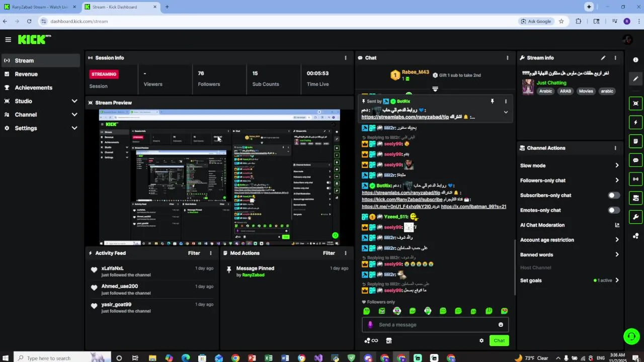This screenshot has height=362, width=644.
Task: Click the Stream Preview thumbnail
Action: coord(219,177)
